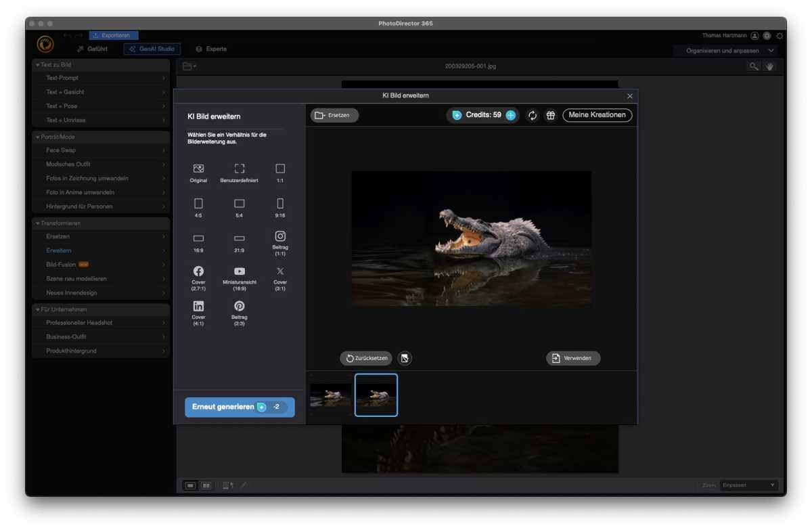This screenshot has width=812, height=530.
Task: Activate the hand pan tool
Action: (x=769, y=66)
